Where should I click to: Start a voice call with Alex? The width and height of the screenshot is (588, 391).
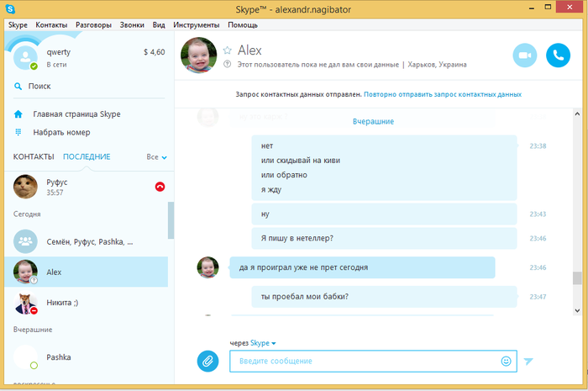[558, 55]
